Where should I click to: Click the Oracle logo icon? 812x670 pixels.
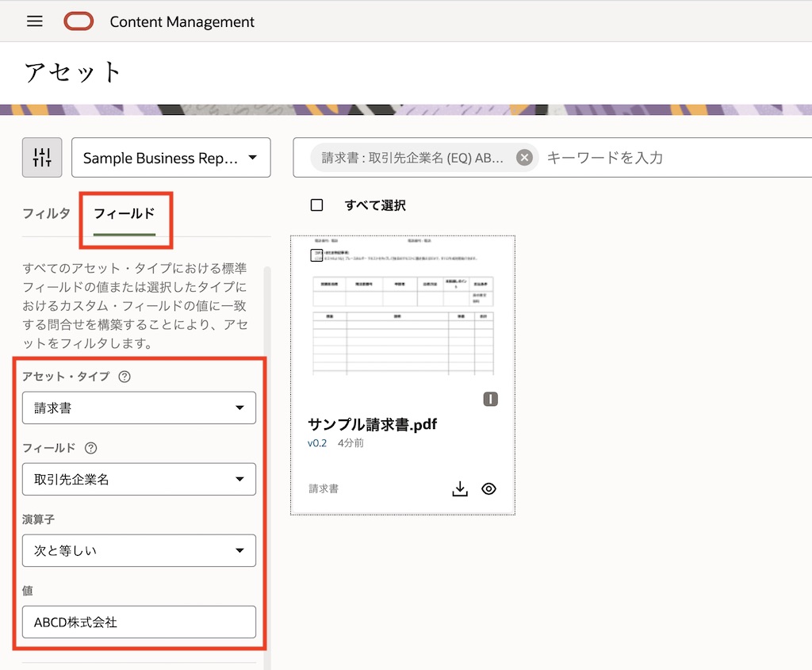coord(79,21)
